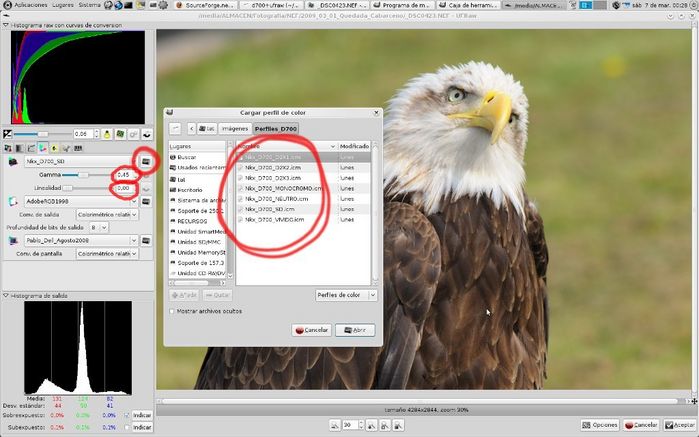Viewport: 699px width, 437px height.
Task: Click Indicar button for Sobreexpuesto
Action: [x=142, y=416]
